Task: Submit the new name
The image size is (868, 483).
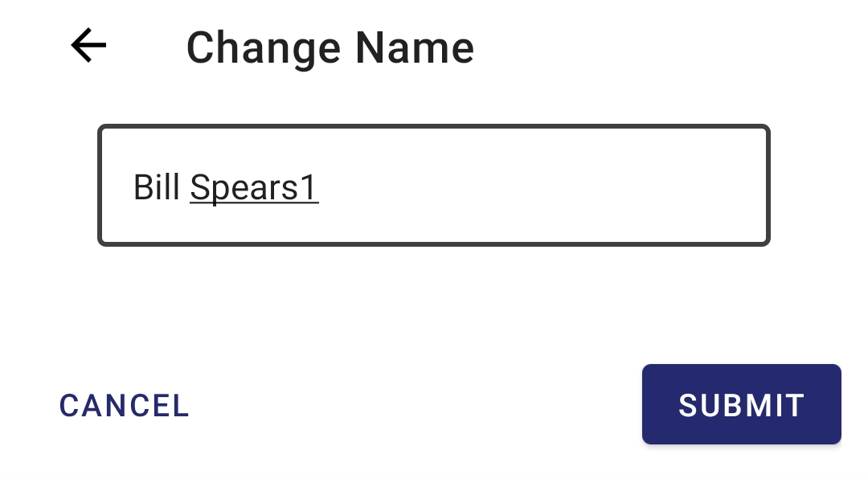Action: tap(741, 404)
